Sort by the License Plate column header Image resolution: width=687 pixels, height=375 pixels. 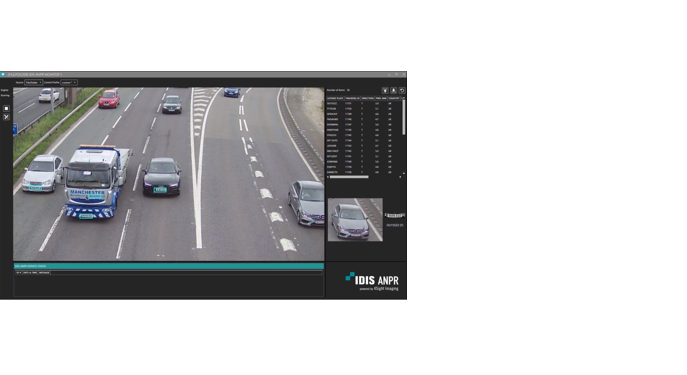click(335, 98)
